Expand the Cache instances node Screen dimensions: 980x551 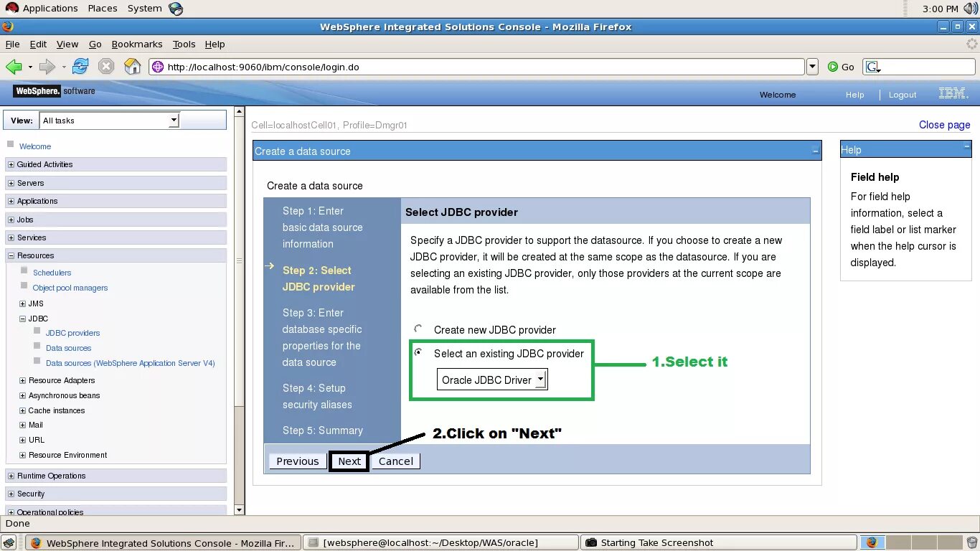[x=22, y=410]
